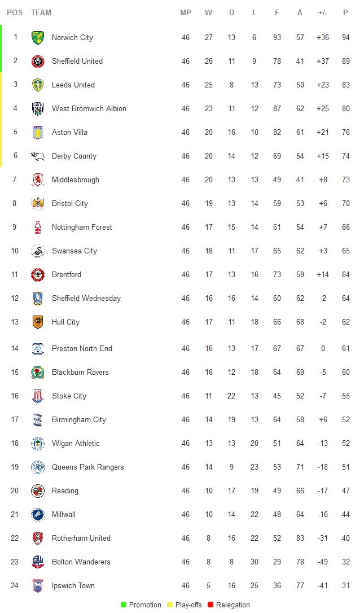The height and width of the screenshot is (613, 364).
Task: Click the red Relegation legend dot
Action: (x=212, y=605)
